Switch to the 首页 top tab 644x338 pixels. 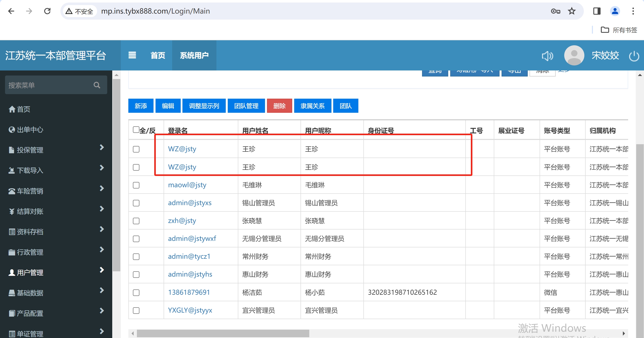[x=158, y=55]
